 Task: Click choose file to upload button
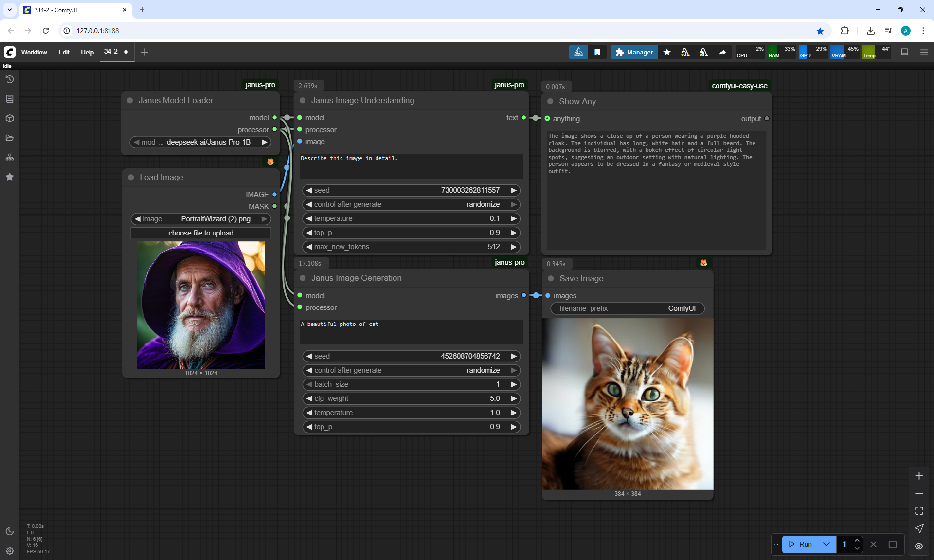coord(200,233)
